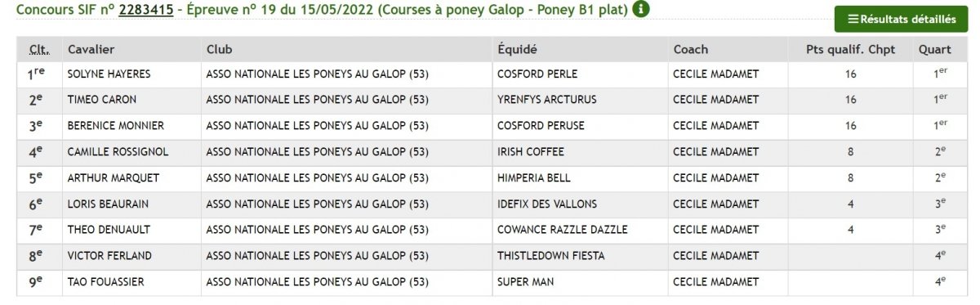The width and height of the screenshot is (980, 305).
Task: Click the Club column header
Action: pos(220,49)
